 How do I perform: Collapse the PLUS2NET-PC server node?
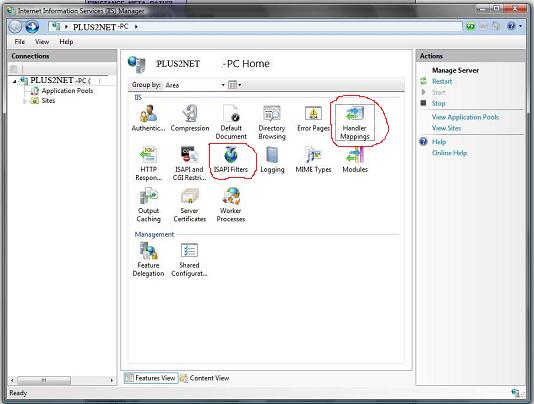(x=14, y=81)
